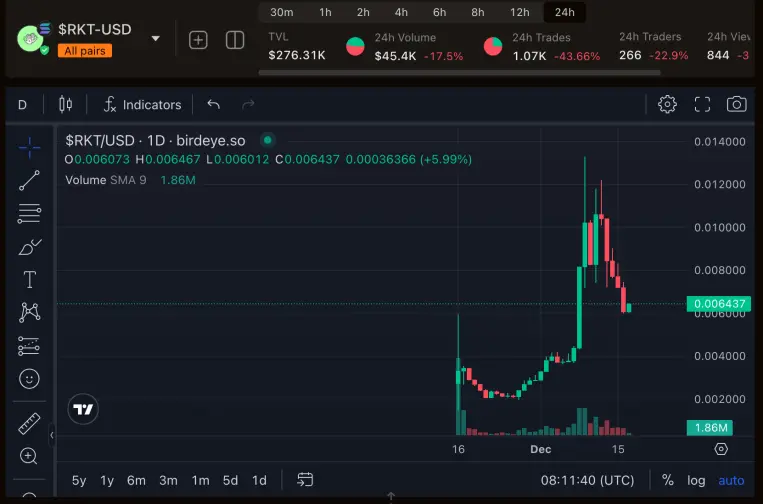This screenshot has width=763, height=504.
Task: Toggle percent scale mode
Action: point(668,480)
